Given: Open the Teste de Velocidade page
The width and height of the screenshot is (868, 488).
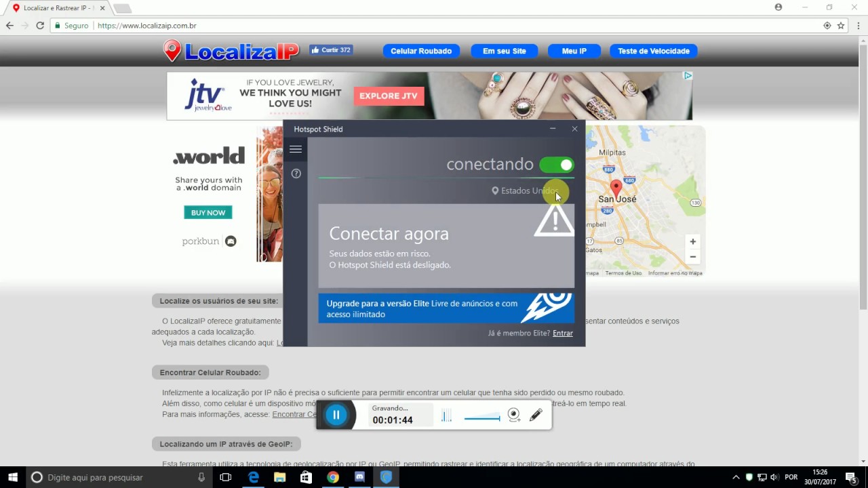Looking at the screenshot, I should [654, 51].
